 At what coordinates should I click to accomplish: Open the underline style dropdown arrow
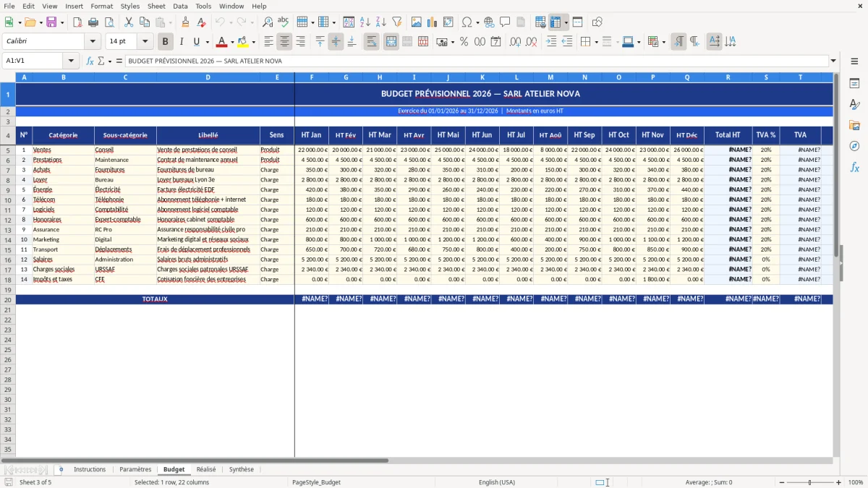click(207, 42)
